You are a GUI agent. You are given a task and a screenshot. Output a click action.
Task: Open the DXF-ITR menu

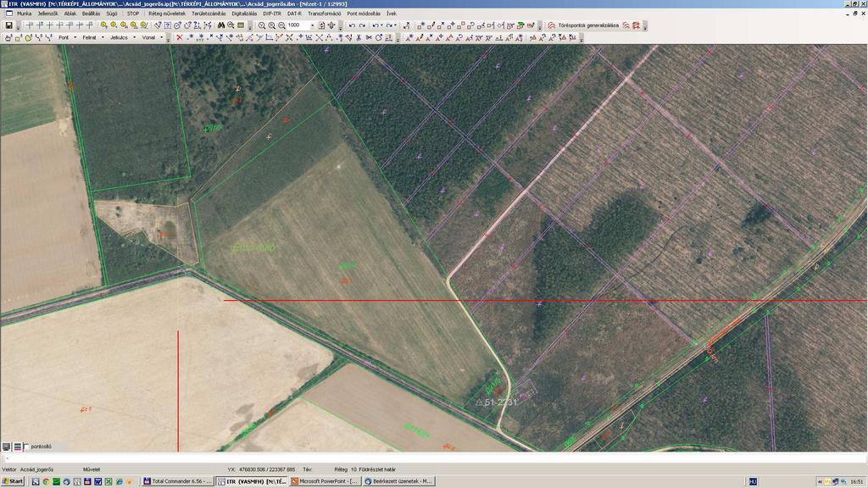point(272,14)
